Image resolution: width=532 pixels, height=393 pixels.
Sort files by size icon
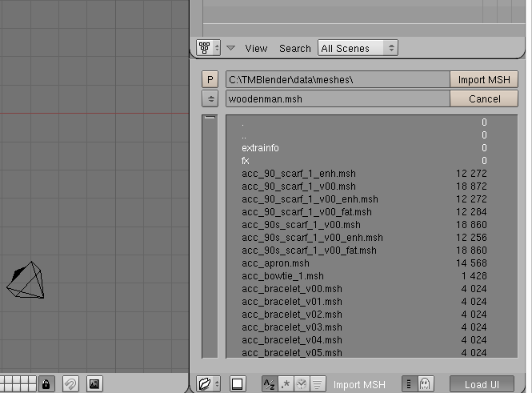[318, 384]
